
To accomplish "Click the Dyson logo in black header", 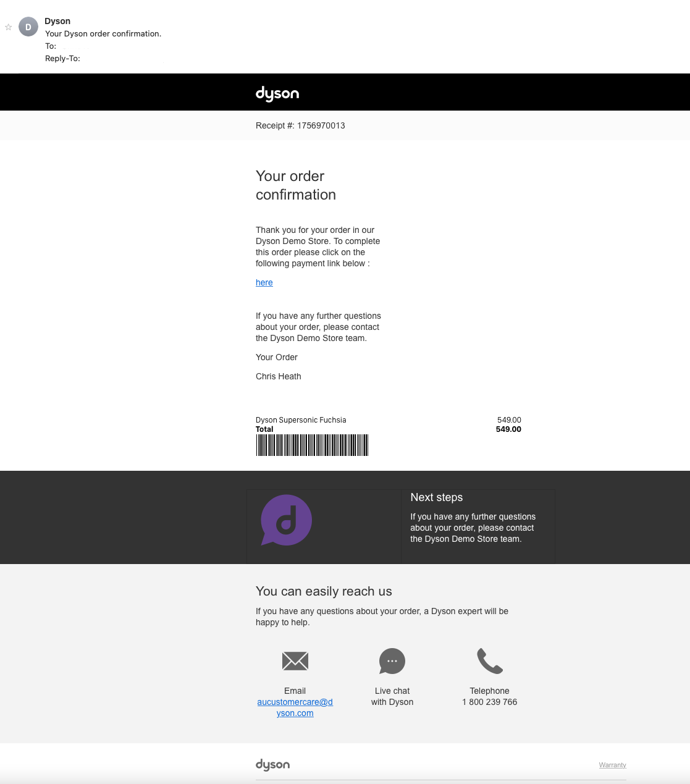I will [277, 93].
